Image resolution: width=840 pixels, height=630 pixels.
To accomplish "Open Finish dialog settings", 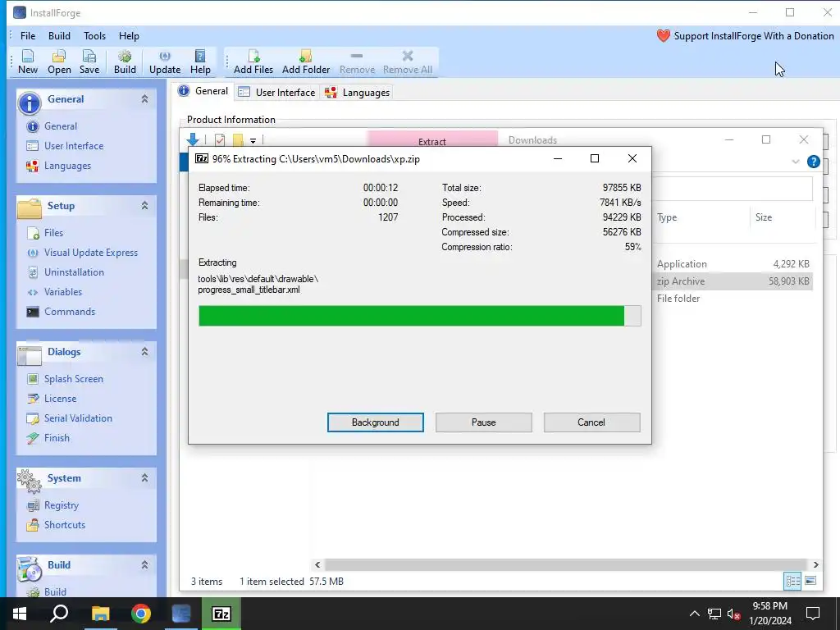I will [x=48, y=438].
